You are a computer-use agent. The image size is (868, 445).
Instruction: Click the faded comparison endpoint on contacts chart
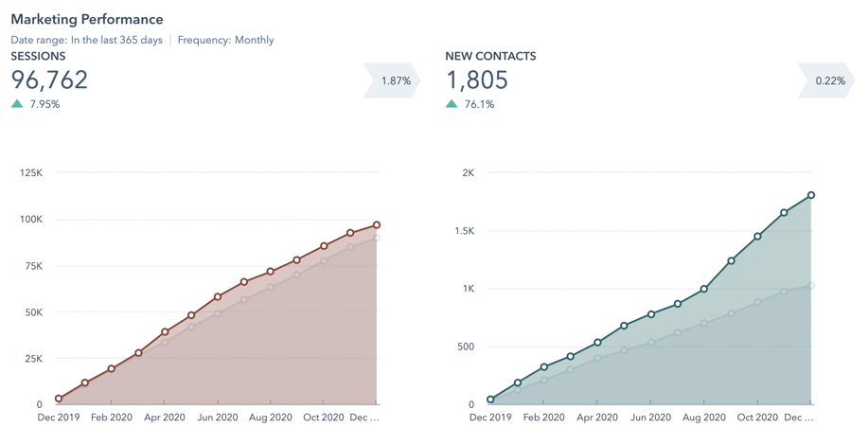point(811,285)
